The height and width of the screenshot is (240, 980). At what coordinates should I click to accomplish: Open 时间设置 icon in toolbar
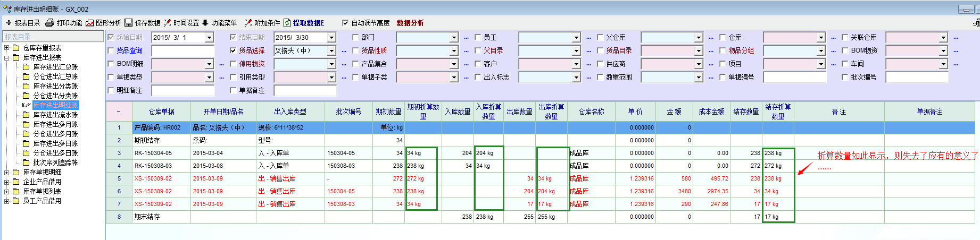(x=168, y=23)
